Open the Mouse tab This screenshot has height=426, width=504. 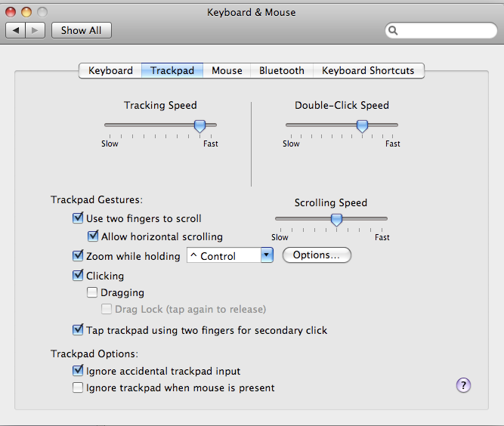click(227, 70)
